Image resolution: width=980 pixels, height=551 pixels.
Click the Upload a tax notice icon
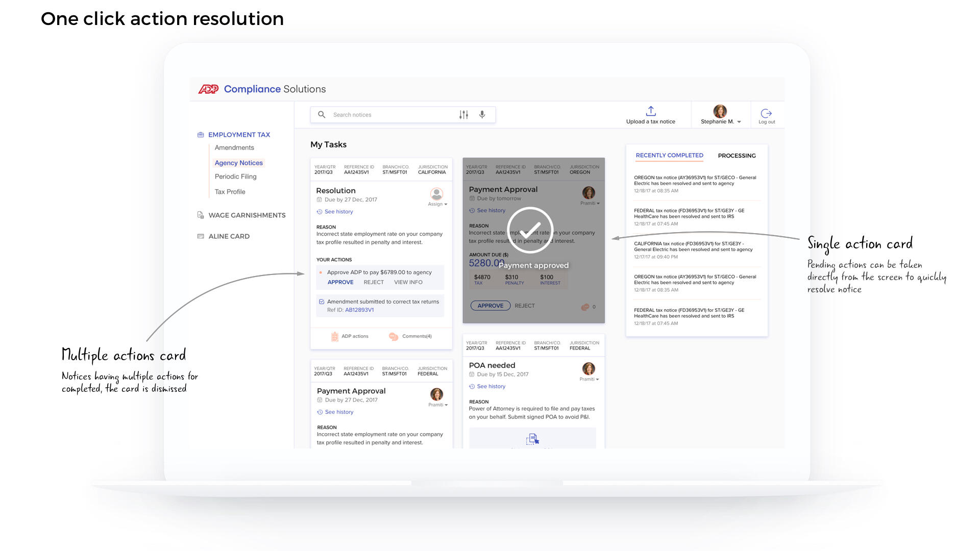[x=650, y=111]
